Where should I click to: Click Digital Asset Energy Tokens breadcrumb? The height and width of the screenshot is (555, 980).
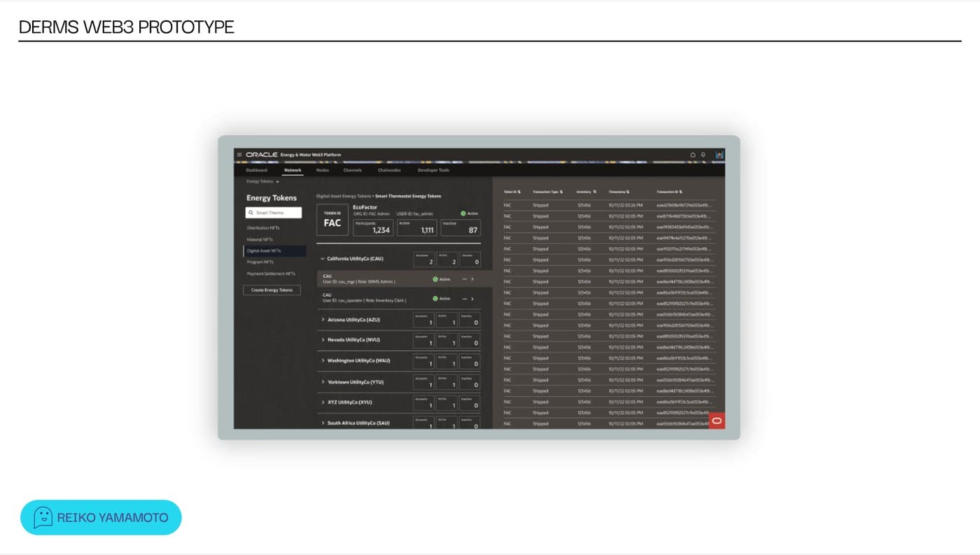click(x=344, y=197)
